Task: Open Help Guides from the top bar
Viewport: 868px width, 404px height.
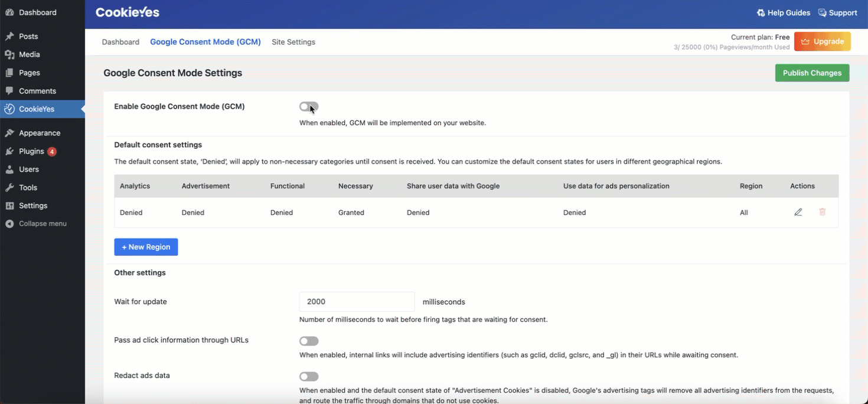Action: pos(784,12)
